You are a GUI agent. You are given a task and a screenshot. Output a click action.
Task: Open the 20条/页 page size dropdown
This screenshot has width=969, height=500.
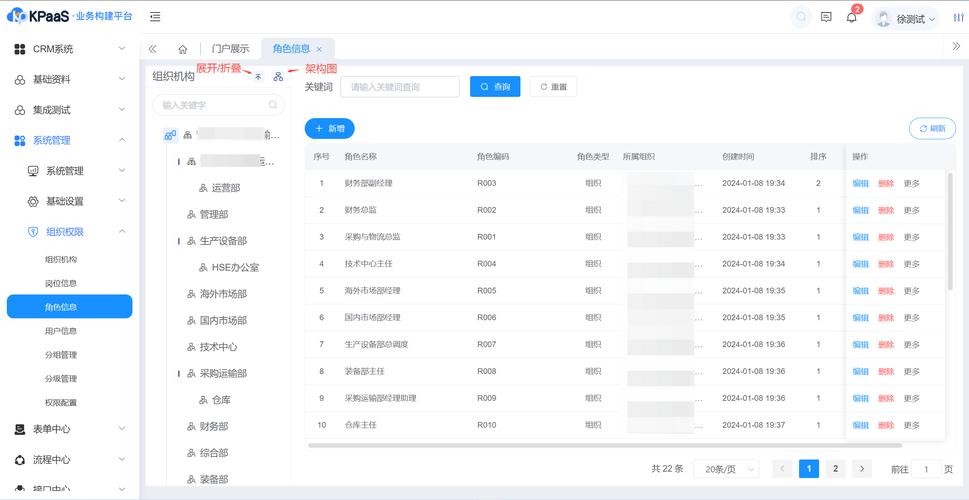click(727, 469)
